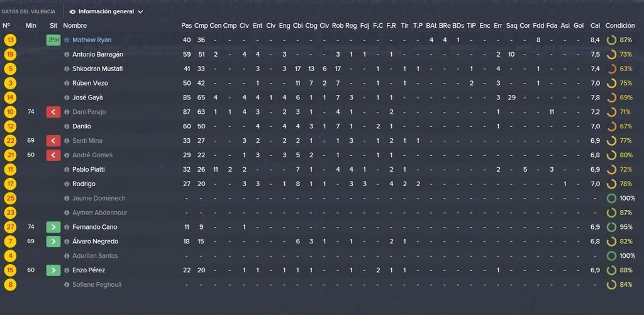Viewport: 644px width, 315px height.
Task: Sort by the Nombre column header
Action: (75, 25)
